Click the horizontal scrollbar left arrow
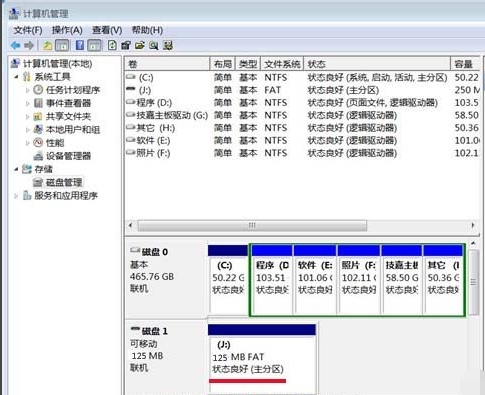 (131, 225)
